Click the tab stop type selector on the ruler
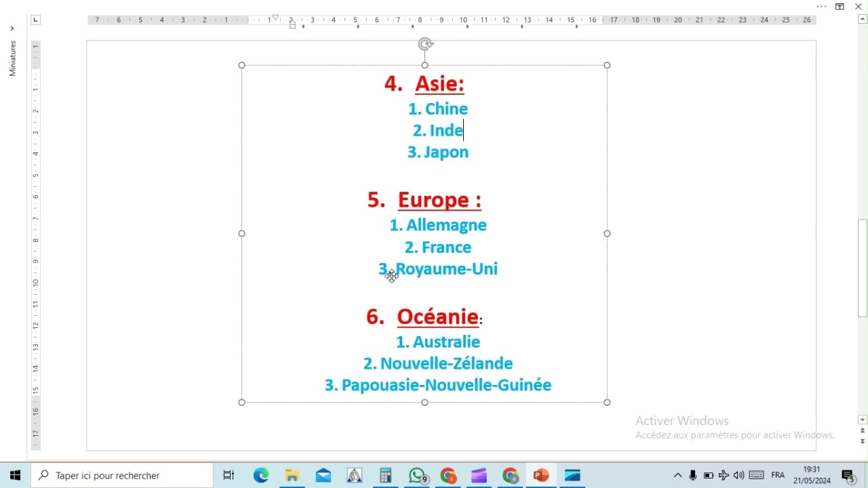 click(36, 20)
